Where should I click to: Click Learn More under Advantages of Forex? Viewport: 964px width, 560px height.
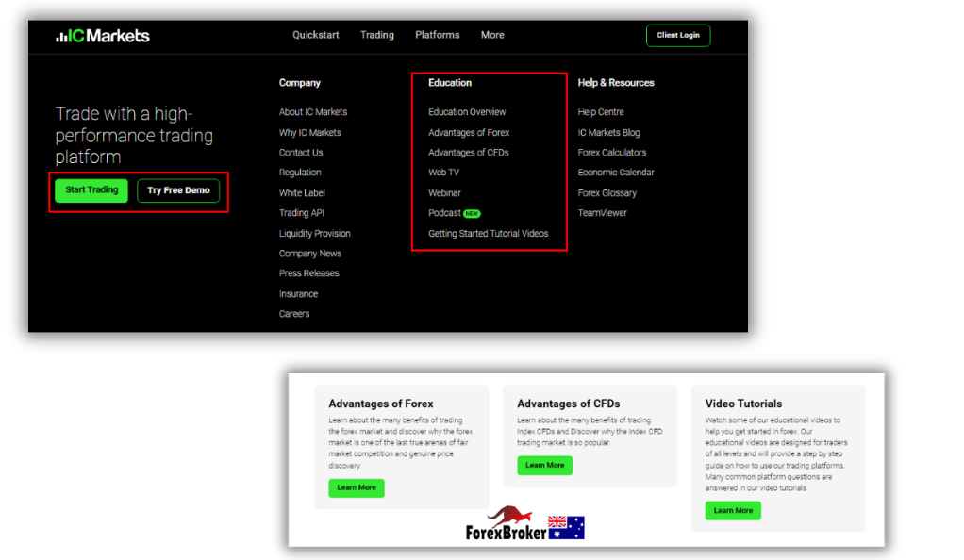tap(357, 487)
